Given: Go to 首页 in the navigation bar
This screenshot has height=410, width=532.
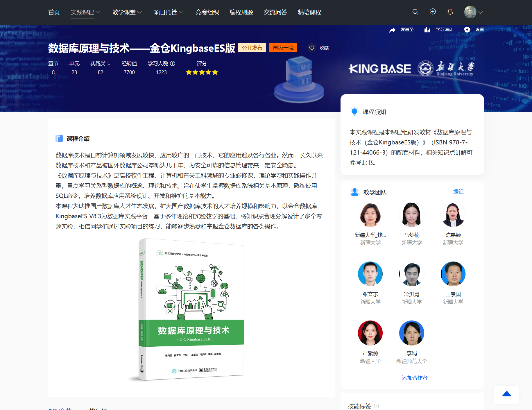Looking at the screenshot, I should 54,12.
